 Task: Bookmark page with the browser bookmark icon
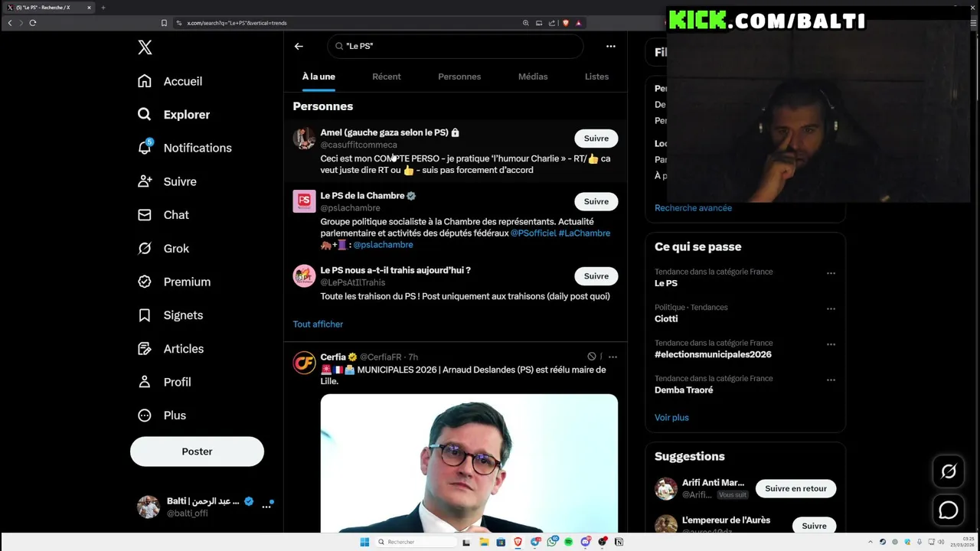(164, 23)
